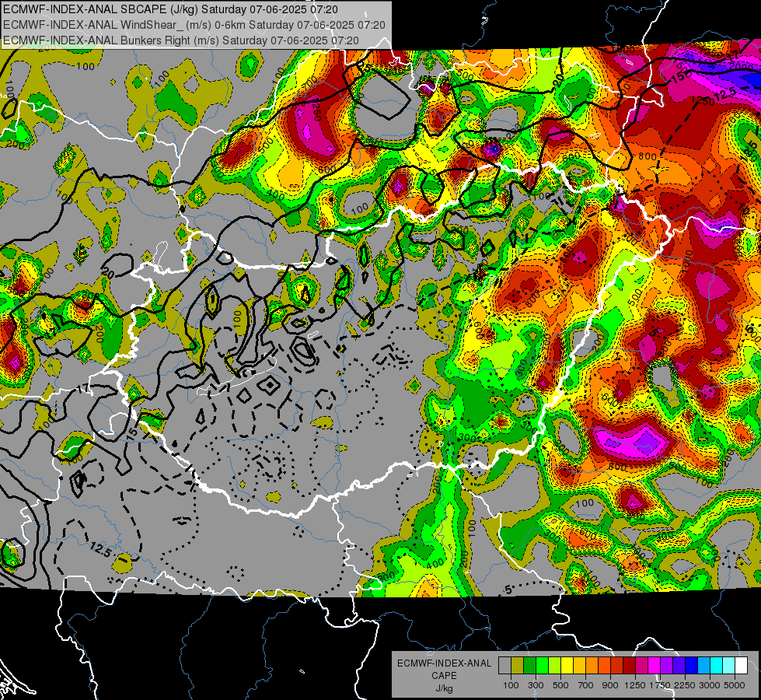Click the purple swatch right of 1750
Screen dimensions: 761x700
tap(667, 666)
